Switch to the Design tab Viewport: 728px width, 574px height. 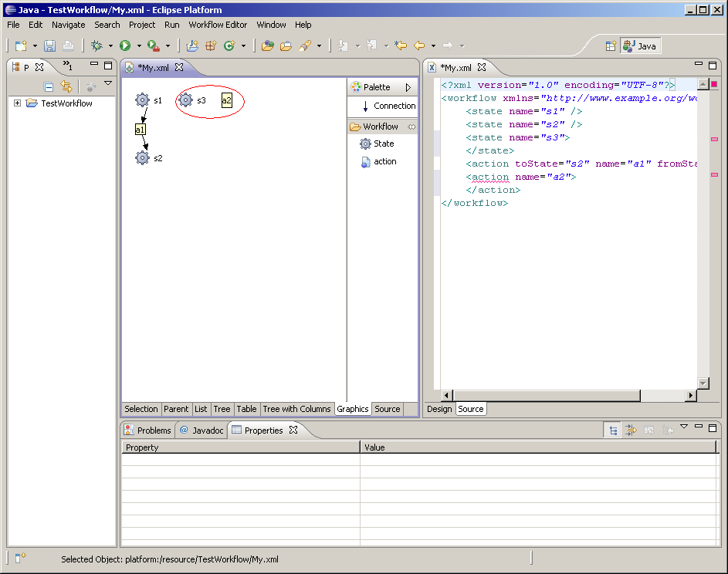pos(439,409)
